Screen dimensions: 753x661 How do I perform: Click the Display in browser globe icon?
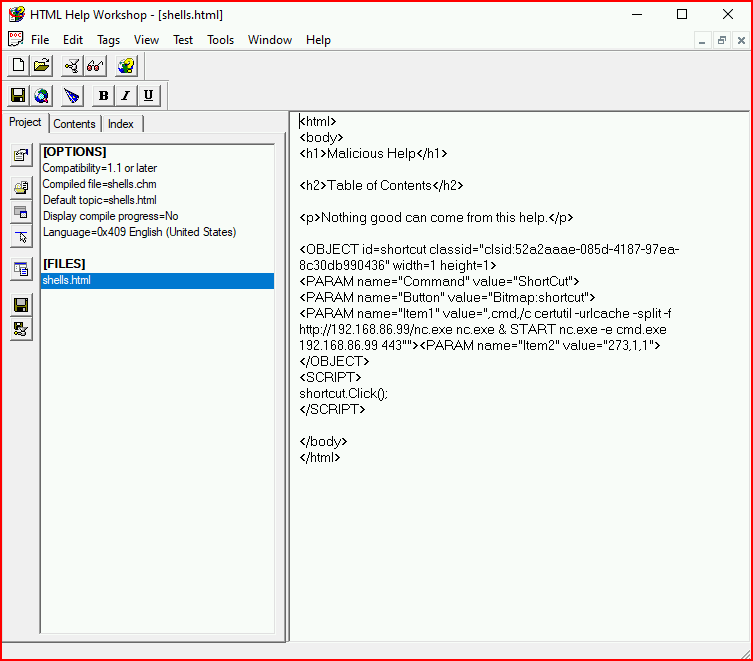pos(42,96)
